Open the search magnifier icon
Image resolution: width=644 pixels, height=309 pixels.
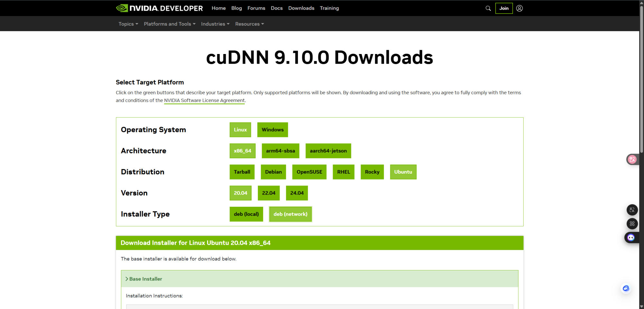coord(488,8)
